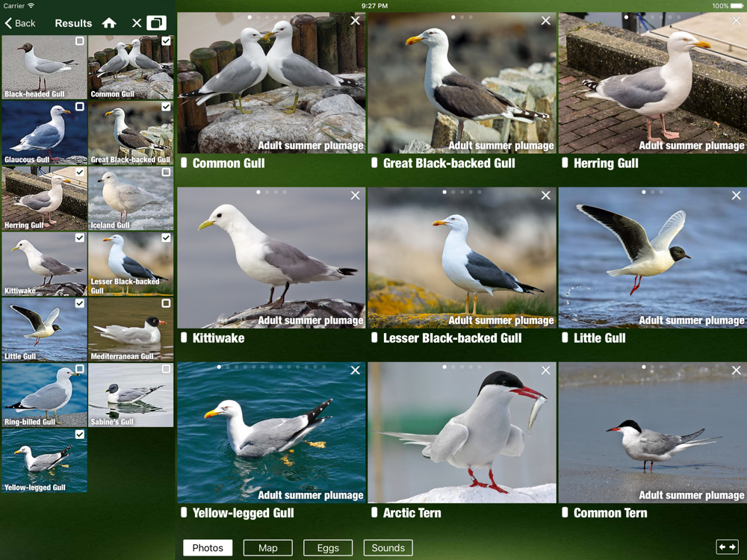Click the Herring Gull species name label
The width and height of the screenshot is (747, 560).
click(606, 164)
